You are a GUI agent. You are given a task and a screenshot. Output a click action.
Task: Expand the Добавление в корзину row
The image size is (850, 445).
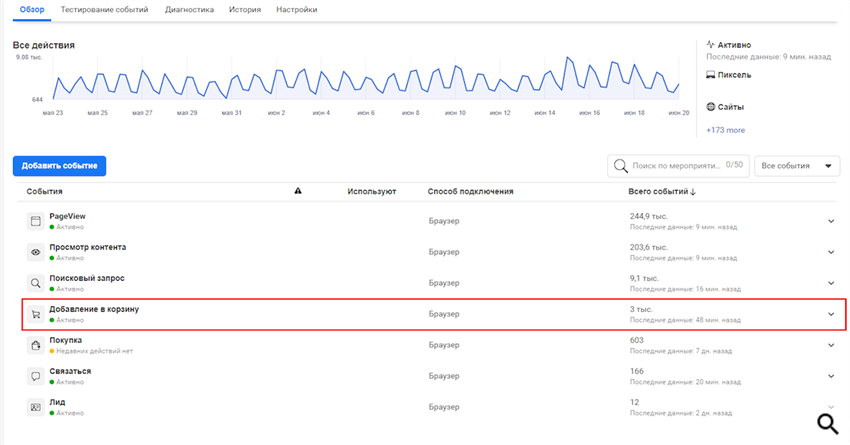(x=830, y=314)
